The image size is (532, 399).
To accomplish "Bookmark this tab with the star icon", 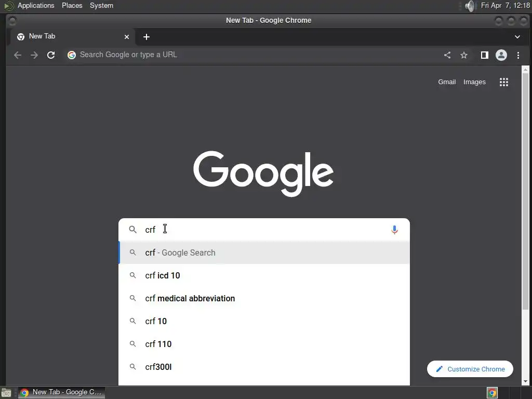I will [464, 55].
